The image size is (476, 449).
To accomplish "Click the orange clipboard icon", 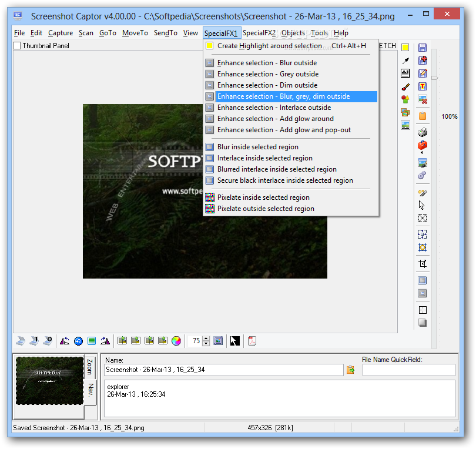I will pos(423,116).
